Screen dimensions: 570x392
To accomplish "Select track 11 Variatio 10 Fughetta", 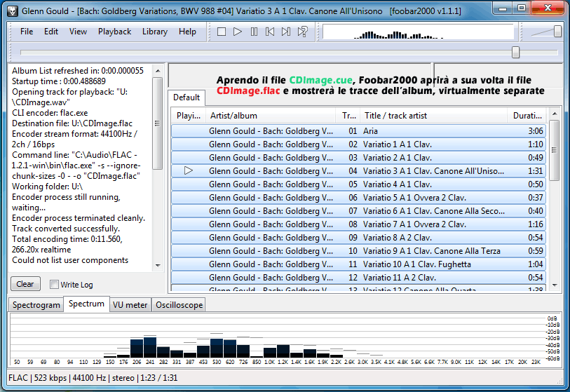I will pos(358,264).
